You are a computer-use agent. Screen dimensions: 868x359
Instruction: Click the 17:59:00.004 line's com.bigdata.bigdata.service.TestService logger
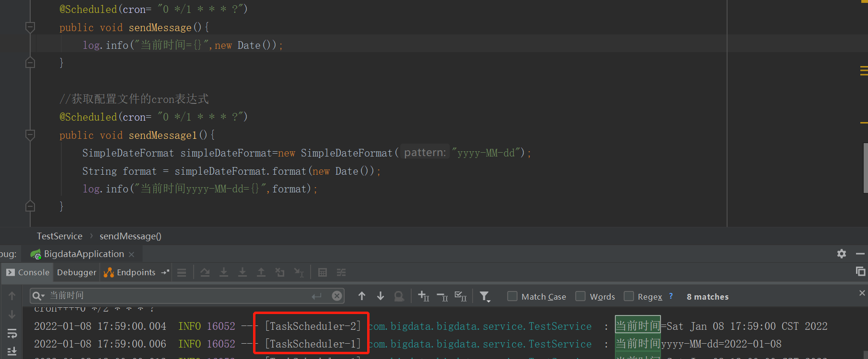point(480,326)
